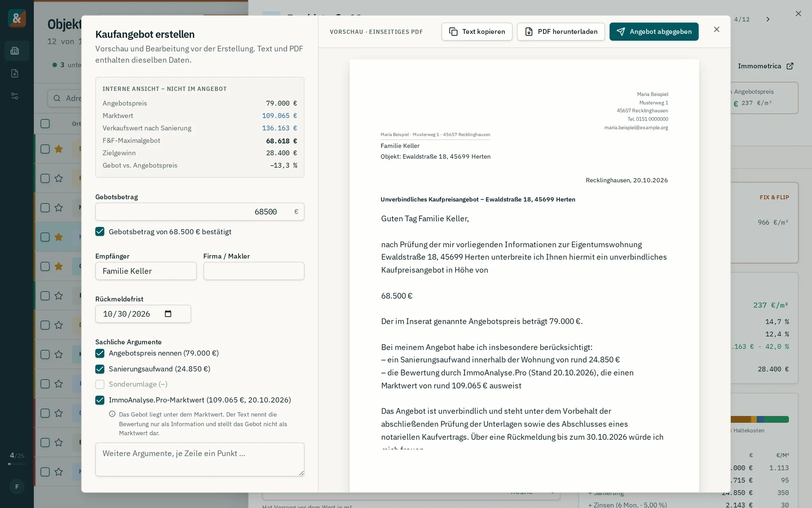Check the select-all checkbox in list header
Viewport: 812px width, 508px height.
tap(45, 124)
